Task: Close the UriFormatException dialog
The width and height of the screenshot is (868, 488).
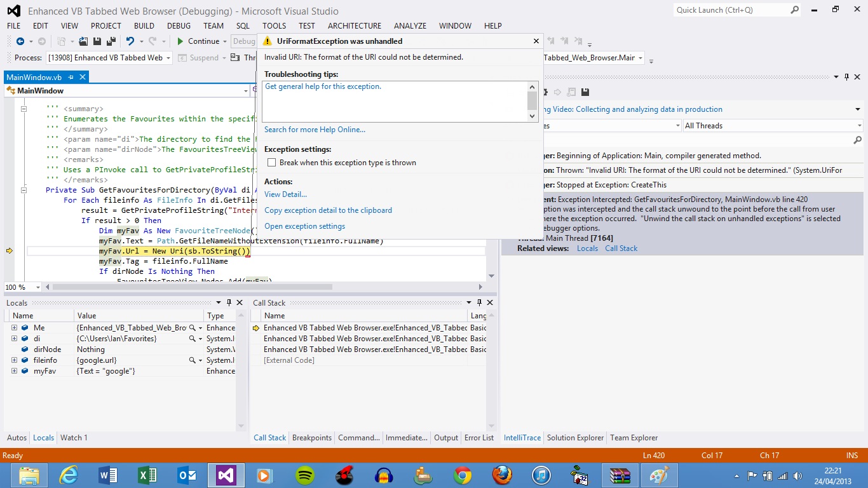Action: 536,41
